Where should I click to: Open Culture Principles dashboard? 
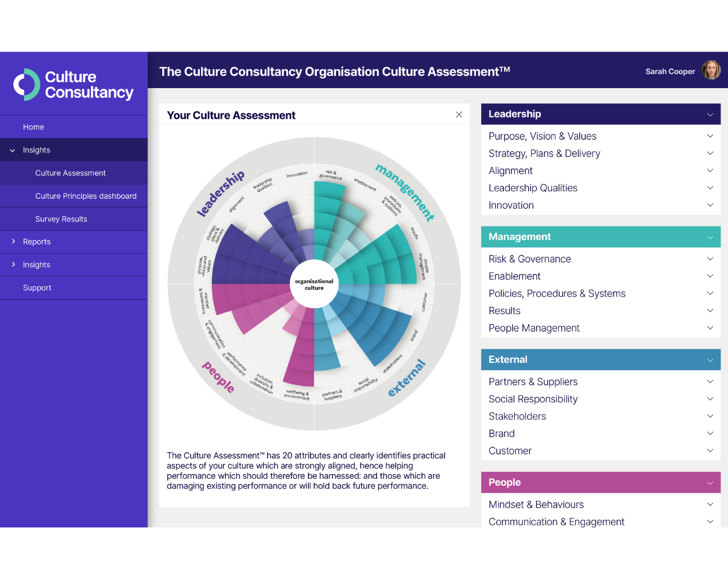coord(86,196)
